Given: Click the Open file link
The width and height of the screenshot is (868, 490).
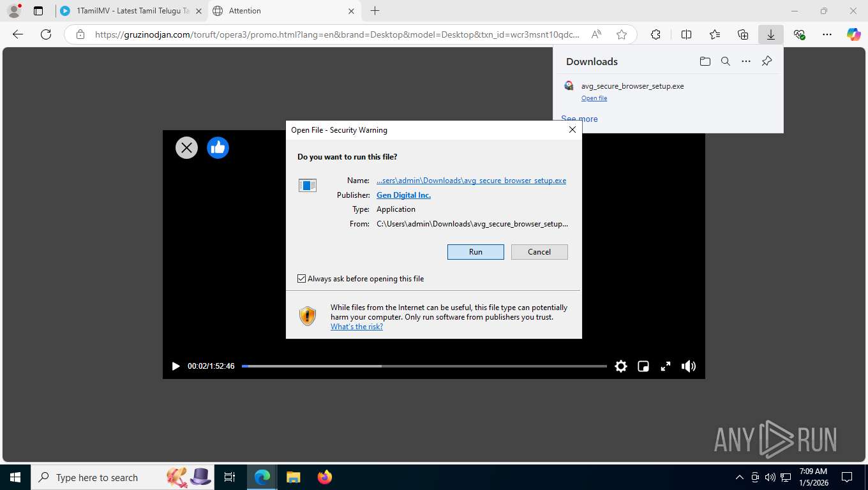Looking at the screenshot, I should (594, 98).
